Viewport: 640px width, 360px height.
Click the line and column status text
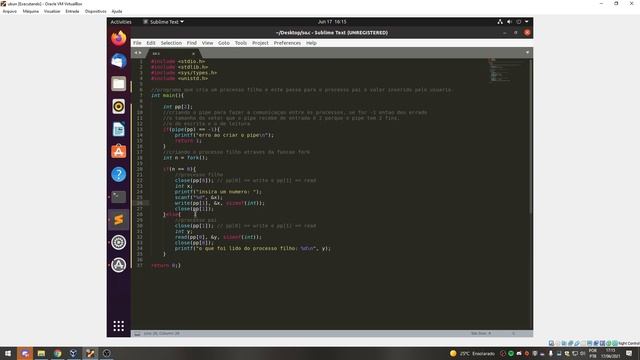pos(161,333)
